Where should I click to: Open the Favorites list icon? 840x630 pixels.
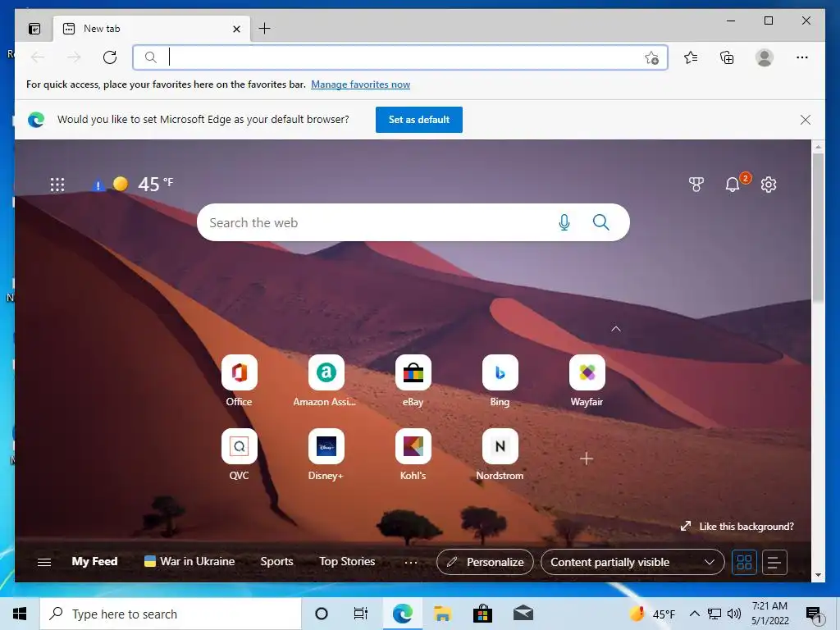click(x=691, y=57)
